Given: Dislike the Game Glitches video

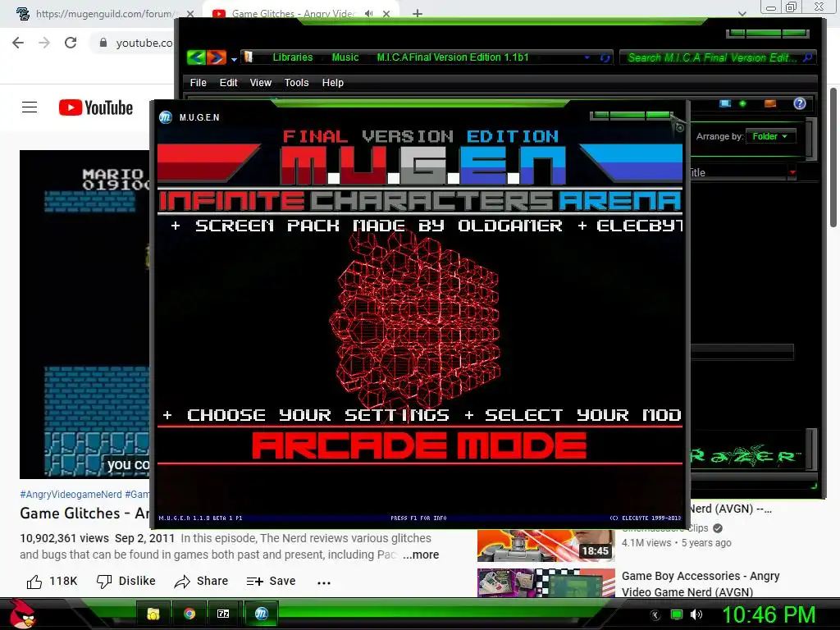Looking at the screenshot, I should (126, 582).
